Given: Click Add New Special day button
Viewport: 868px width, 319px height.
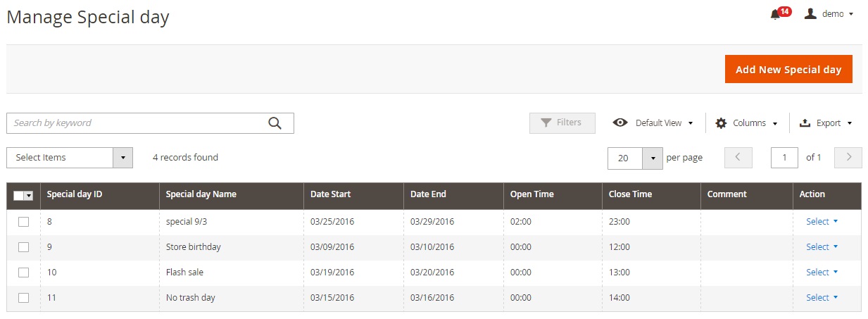Looking at the screenshot, I should coord(788,70).
